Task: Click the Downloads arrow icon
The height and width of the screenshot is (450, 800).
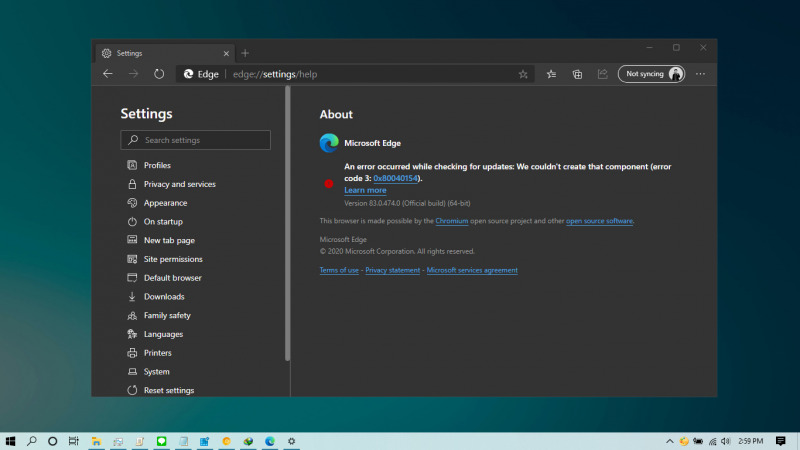Action: click(x=132, y=297)
